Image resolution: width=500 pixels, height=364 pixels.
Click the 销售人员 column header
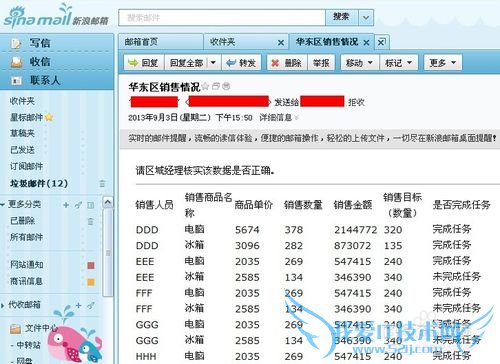pos(155,205)
